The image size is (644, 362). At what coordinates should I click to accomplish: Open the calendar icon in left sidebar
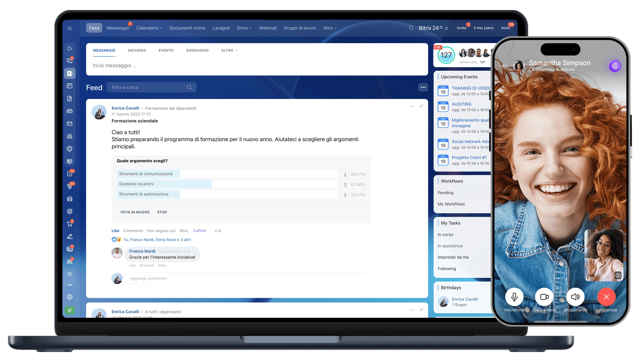click(x=70, y=86)
